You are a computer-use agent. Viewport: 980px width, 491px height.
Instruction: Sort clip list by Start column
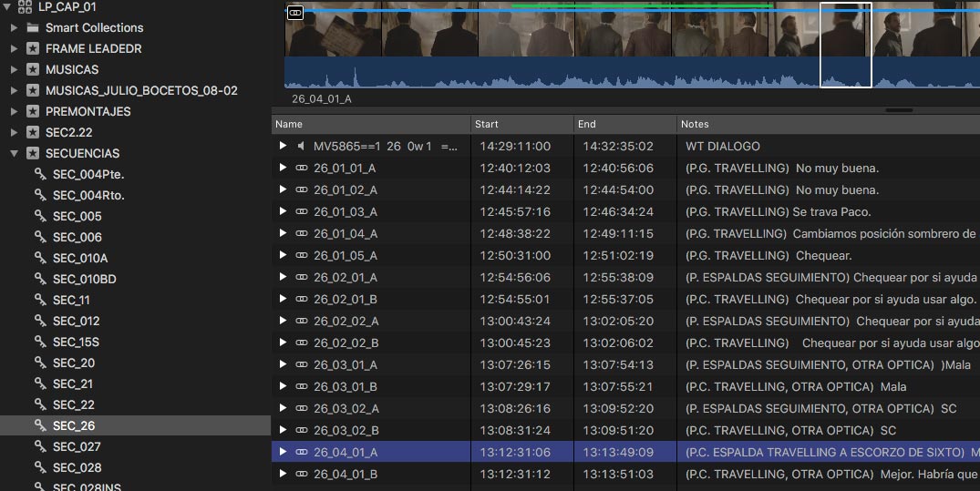[521, 124]
